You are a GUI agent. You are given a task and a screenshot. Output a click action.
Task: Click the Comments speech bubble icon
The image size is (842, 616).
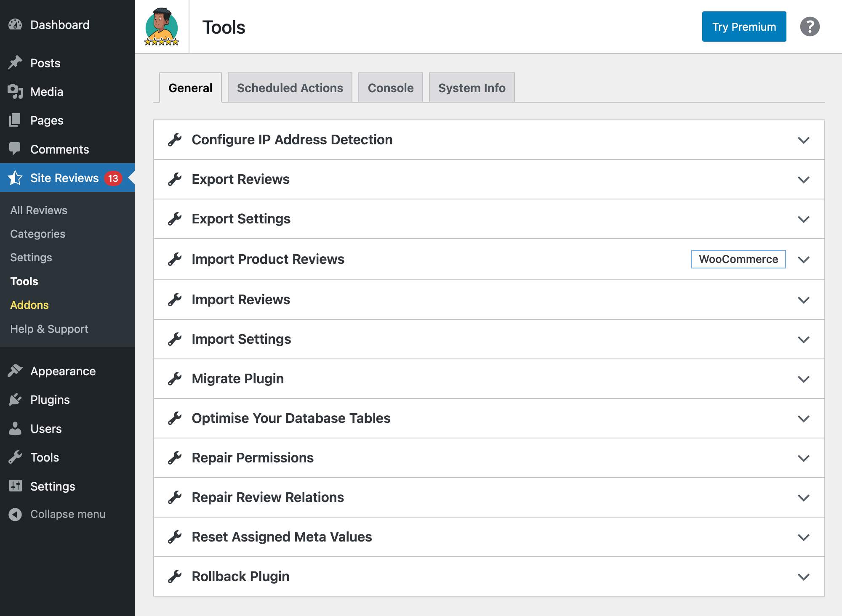coord(15,149)
